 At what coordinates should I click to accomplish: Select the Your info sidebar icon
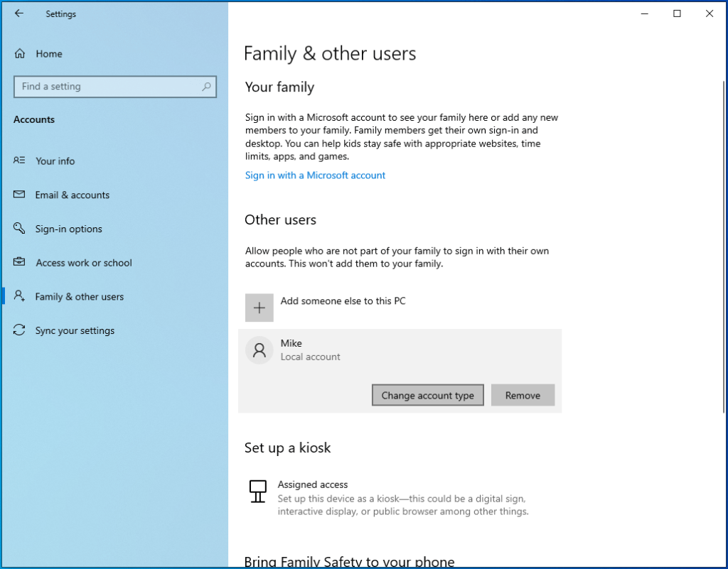point(19,161)
